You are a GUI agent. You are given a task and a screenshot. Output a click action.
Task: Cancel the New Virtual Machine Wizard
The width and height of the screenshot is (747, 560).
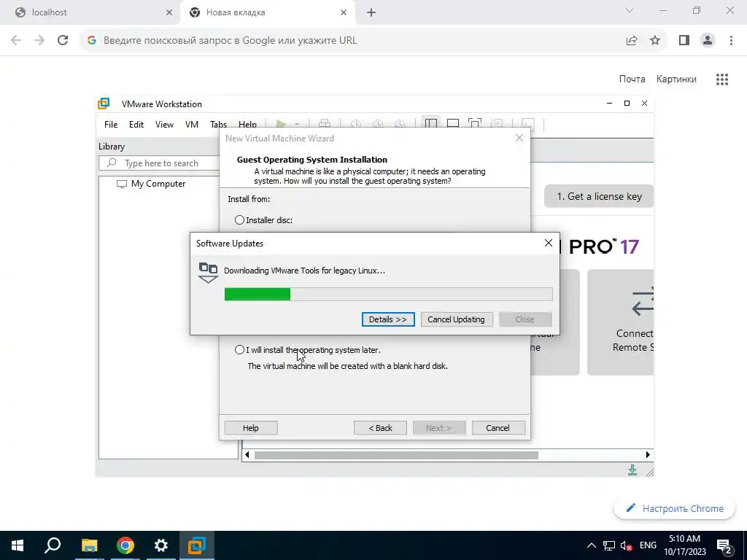click(x=498, y=427)
